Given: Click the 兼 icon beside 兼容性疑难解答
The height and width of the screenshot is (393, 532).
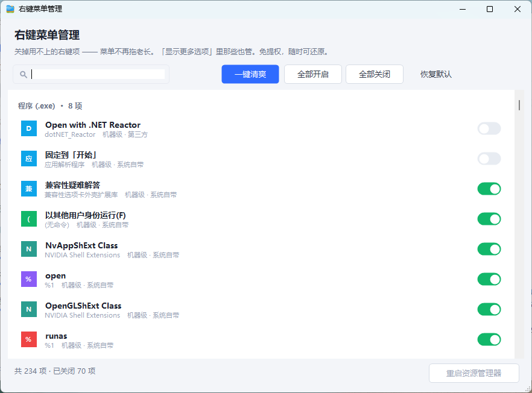Looking at the screenshot, I should [x=29, y=189].
